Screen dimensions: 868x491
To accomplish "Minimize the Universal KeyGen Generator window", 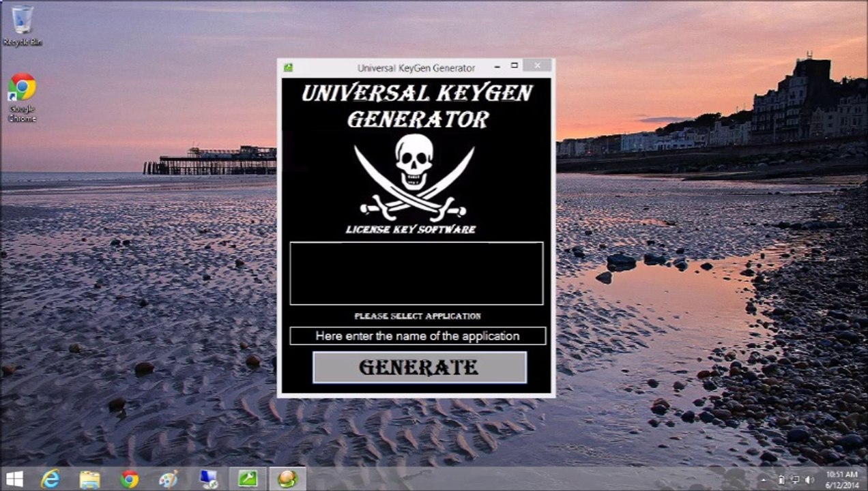I will click(x=497, y=66).
